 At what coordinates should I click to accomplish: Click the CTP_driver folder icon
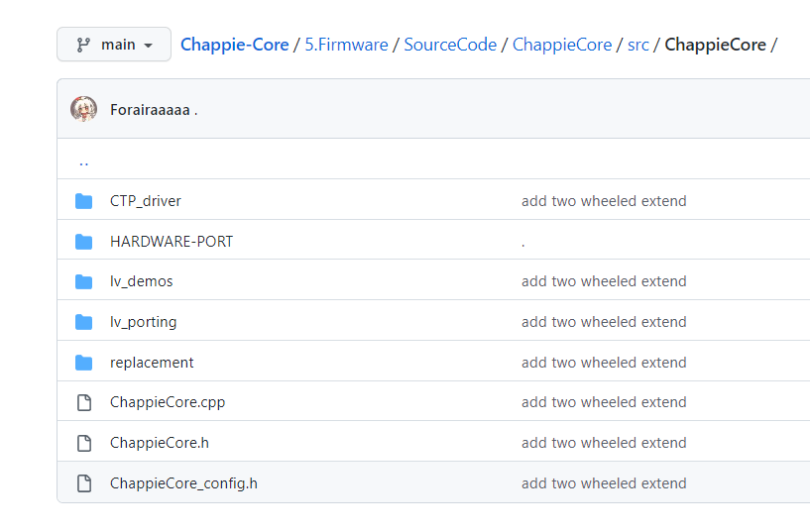pos(84,201)
